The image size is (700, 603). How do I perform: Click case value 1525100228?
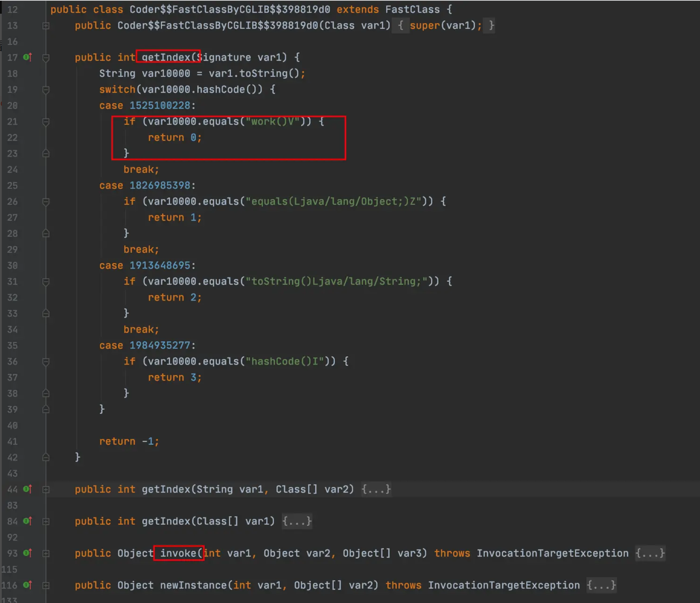tap(160, 105)
